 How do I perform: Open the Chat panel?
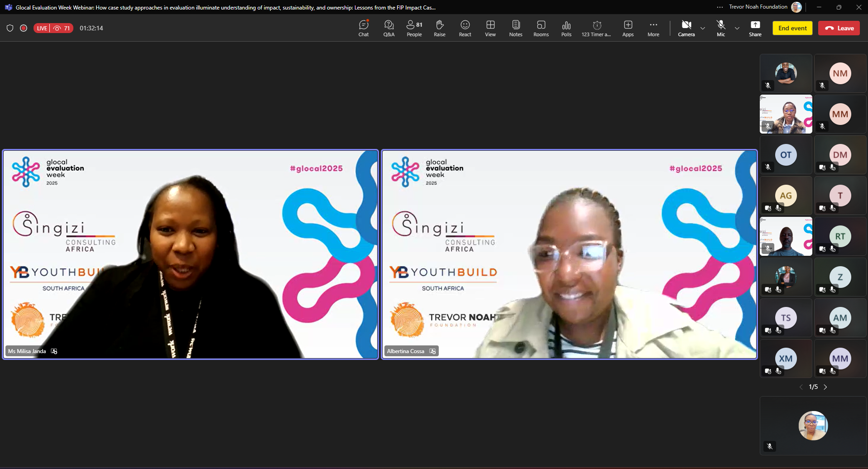click(364, 28)
